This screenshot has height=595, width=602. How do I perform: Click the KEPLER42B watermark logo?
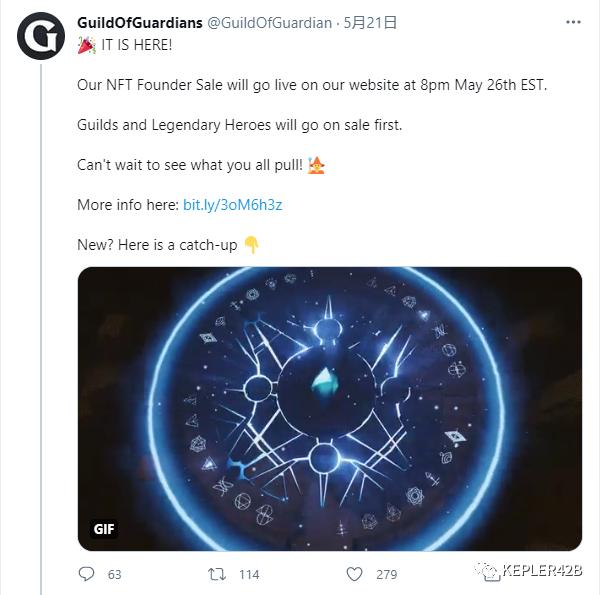point(528,570)
